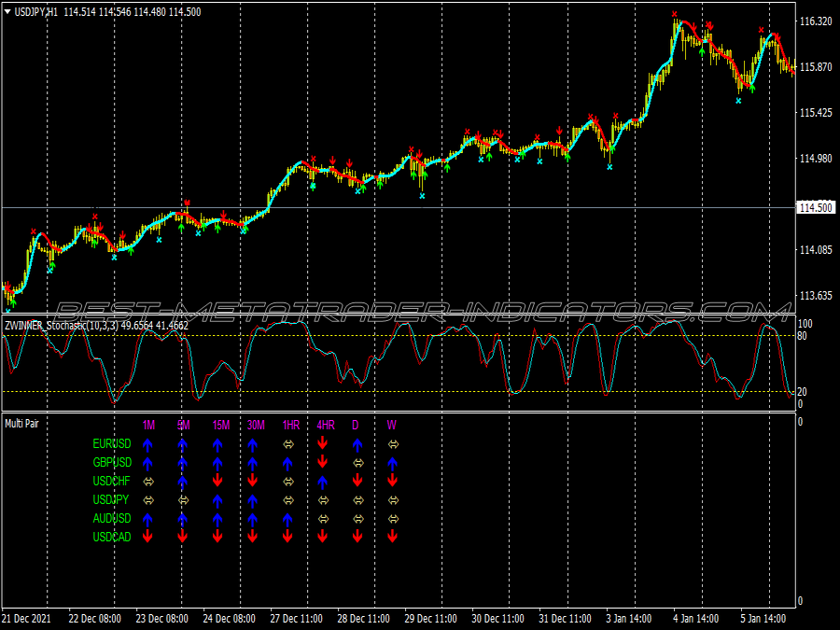Viewport: 840px width, 630px height.
Task: Click the 4HR timeframe column header
Action: pyautogui.click(x=326, y=425)
